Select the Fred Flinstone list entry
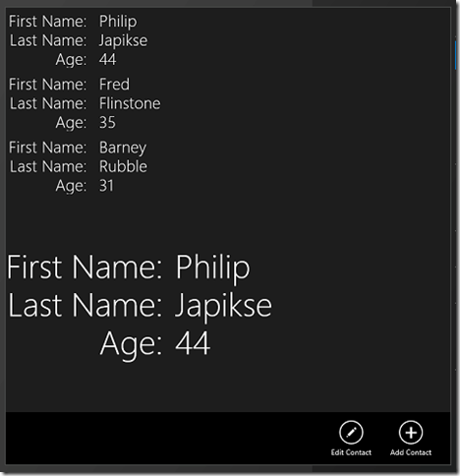Viewport: 460px width, 476px height. pyautogui.click(x=85, y=103)
